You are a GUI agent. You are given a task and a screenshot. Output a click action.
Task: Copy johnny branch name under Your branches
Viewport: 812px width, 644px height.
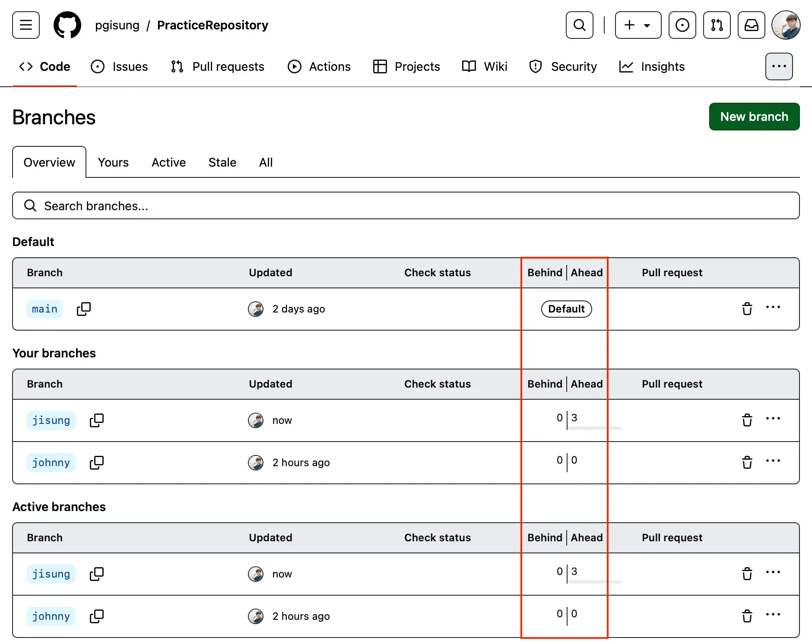97,463
